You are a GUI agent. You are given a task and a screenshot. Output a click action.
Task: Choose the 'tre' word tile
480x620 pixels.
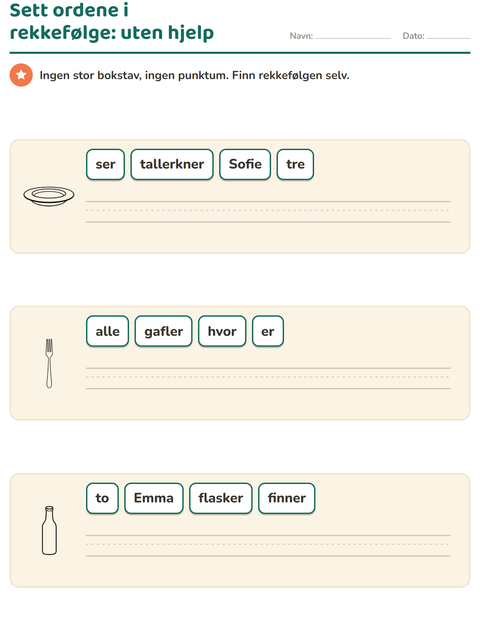(295, 164)
